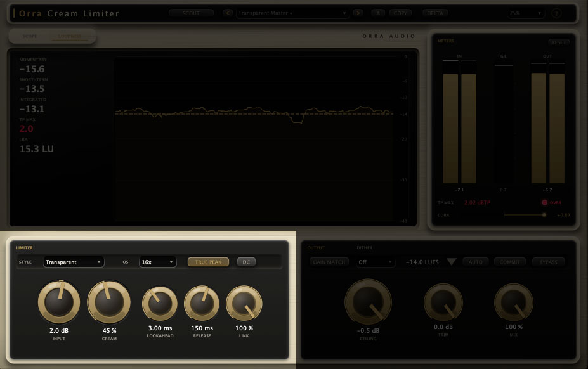
Task: Toggle the DELTA listen button
Action: click(x=435, y=13)
